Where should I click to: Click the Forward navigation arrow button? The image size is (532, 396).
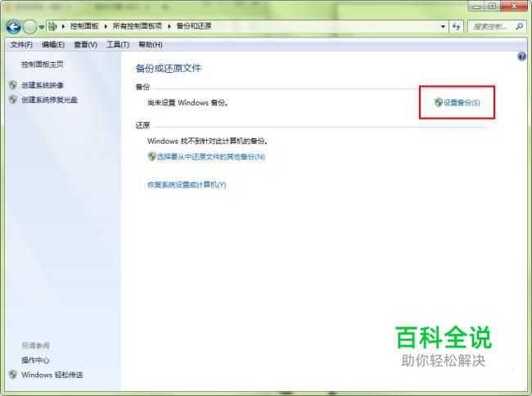[x=29, y=27]
